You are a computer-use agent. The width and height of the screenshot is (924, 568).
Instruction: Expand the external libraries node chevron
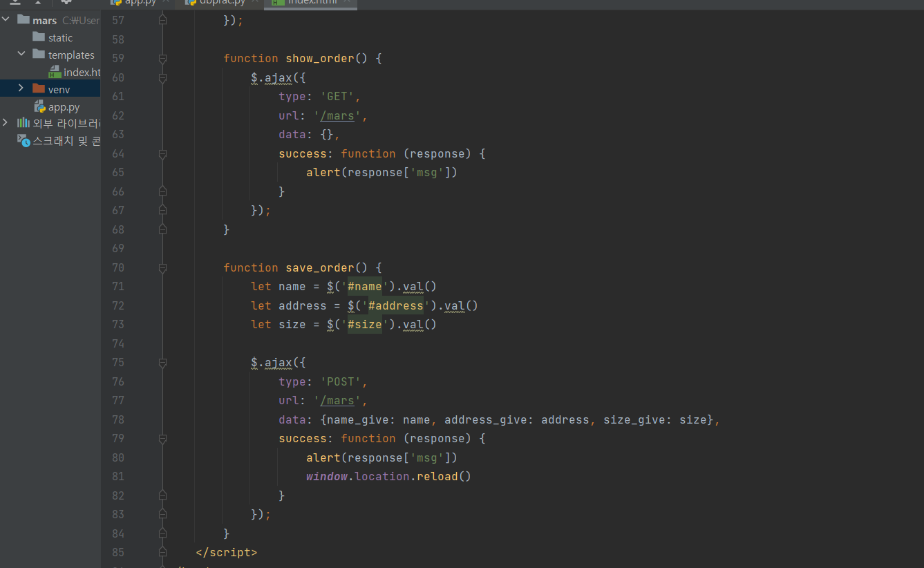(6, 123)
